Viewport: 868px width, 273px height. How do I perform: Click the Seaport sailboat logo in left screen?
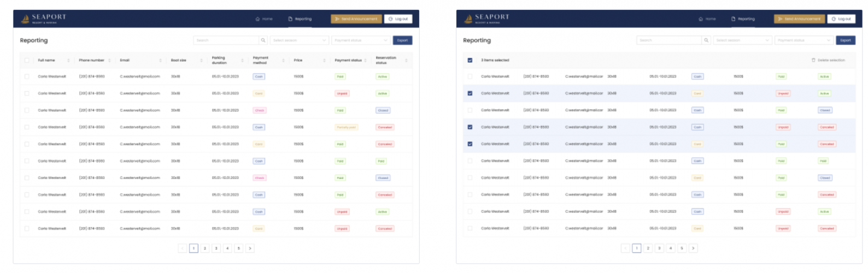click(x=25, y=19)
